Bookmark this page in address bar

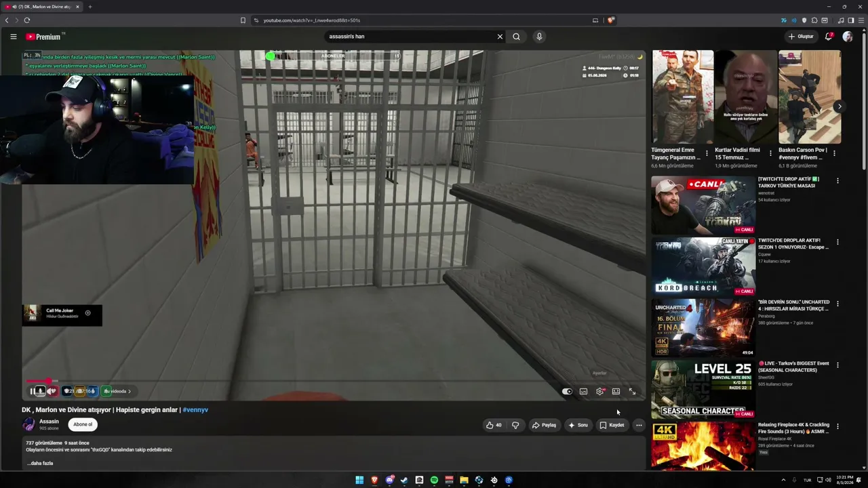click(243, 20)
